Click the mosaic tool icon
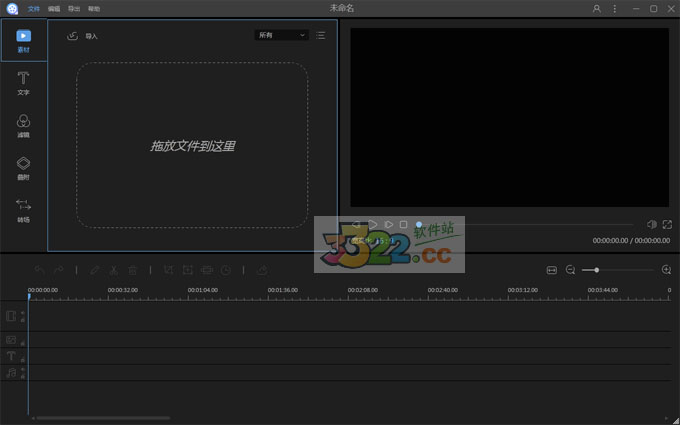The width and height of the screenshot is (680, 425). (207, 270)
